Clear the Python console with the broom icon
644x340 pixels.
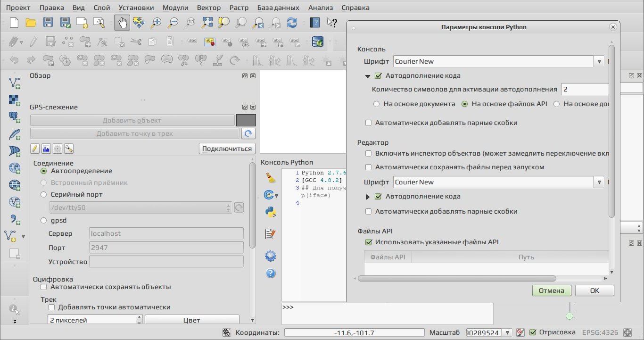pos(271,177)
